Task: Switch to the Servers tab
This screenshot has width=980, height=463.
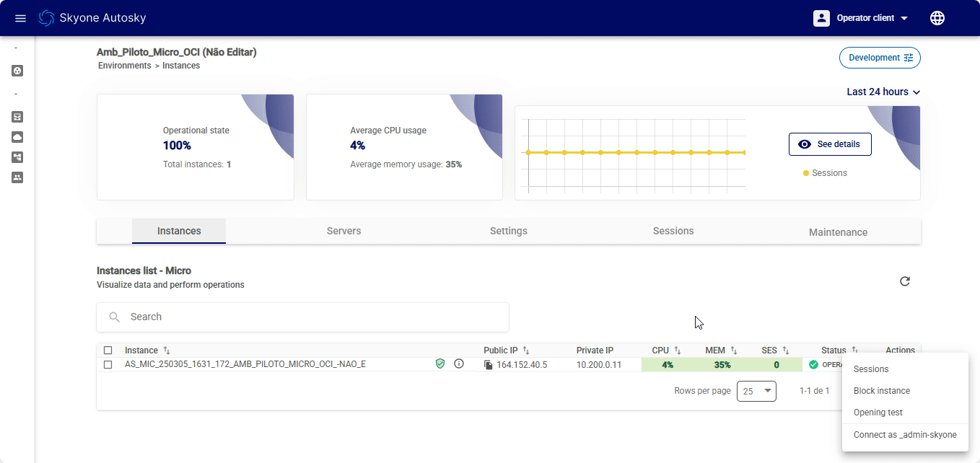Action: pyautogui.click(x=344, y=231)
